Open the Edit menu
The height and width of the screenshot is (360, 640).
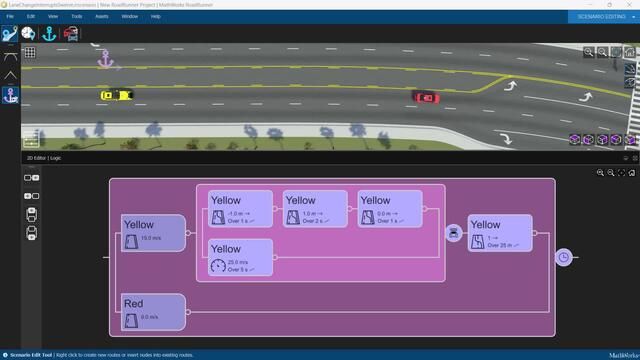(31, 17)
